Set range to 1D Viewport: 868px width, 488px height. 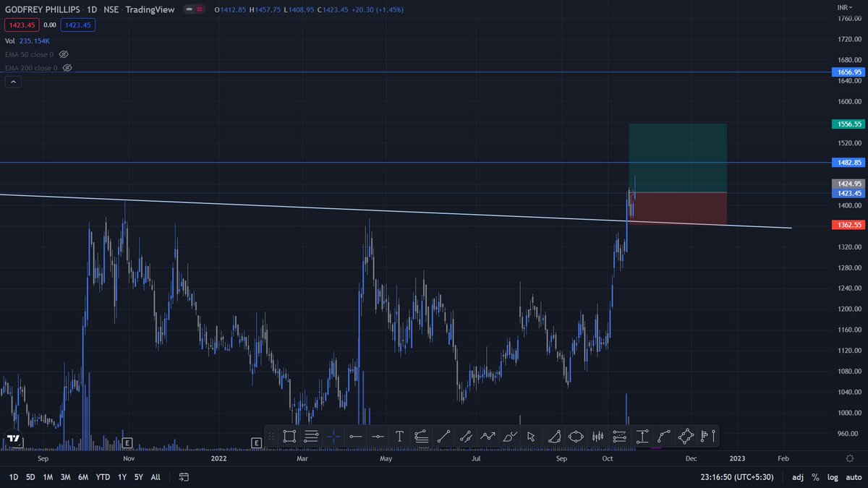click(13, 477)
